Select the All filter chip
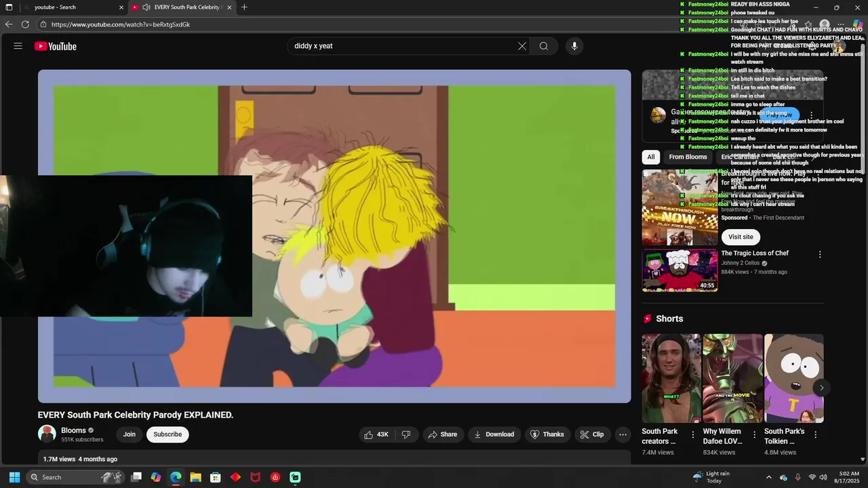Screen dimensions: 868x488 click(651, 157)
